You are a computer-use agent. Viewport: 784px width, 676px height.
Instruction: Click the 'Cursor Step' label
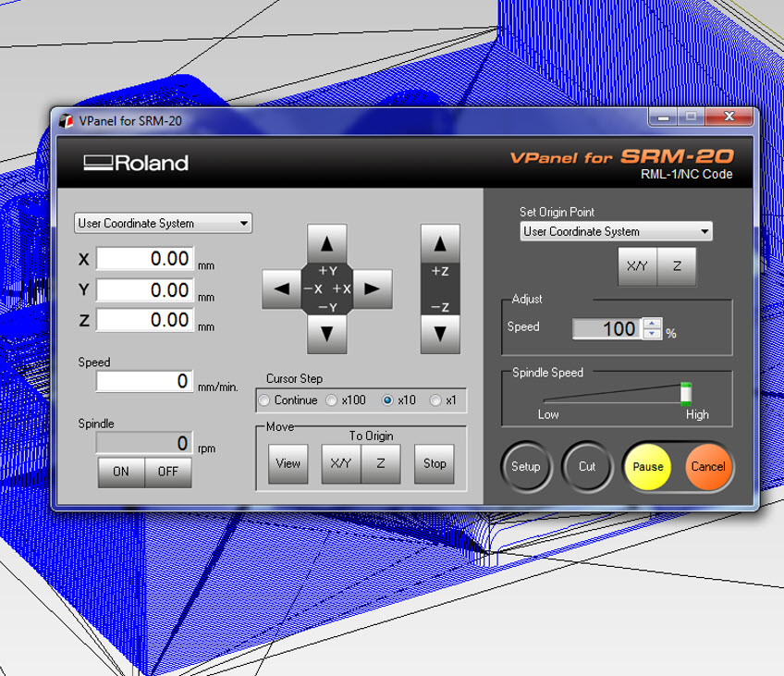pos(294,378)
